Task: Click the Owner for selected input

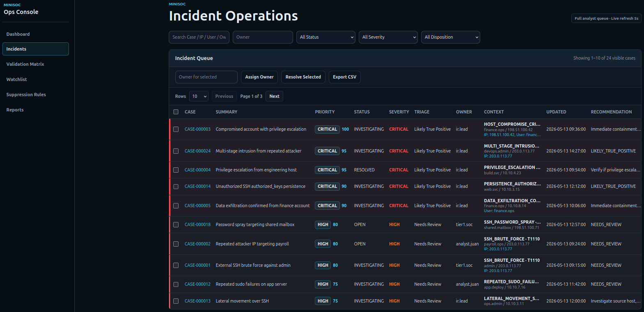Action: pos(206,77)
